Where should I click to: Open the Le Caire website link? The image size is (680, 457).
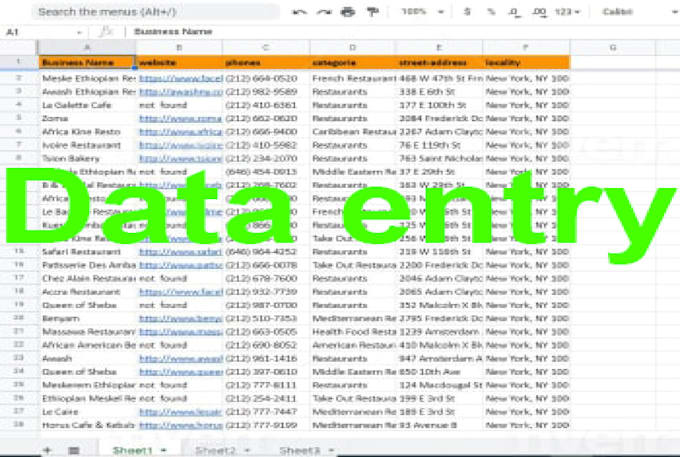[180, 412]
